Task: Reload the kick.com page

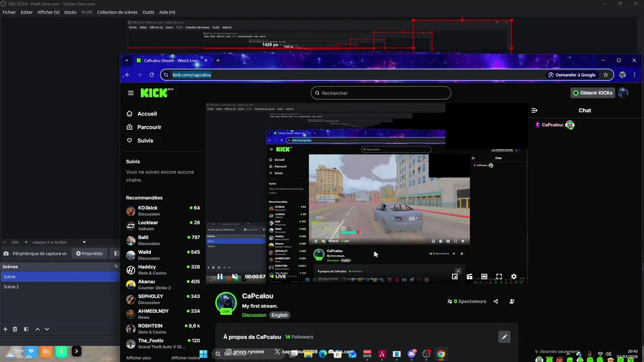Action: click(151, 75)
